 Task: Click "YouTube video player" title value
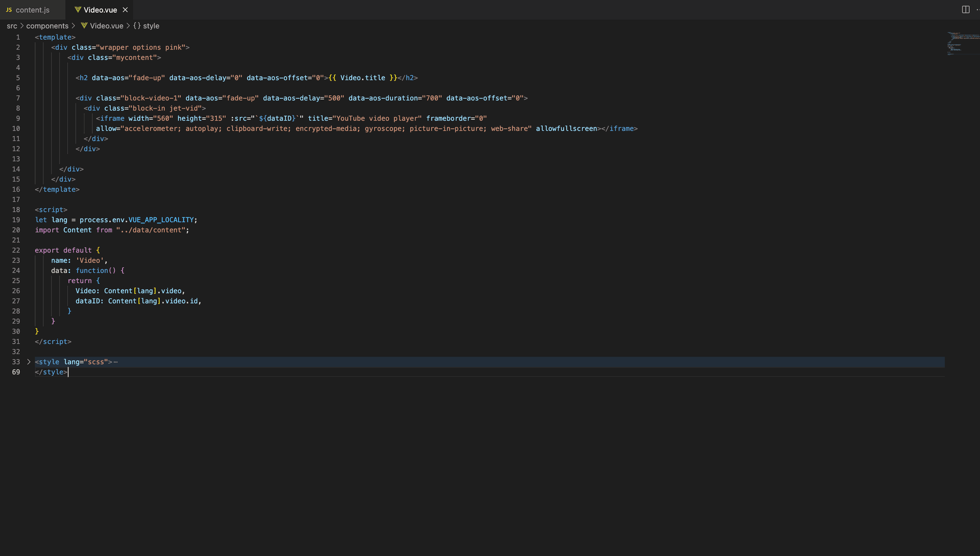pos(377,118)
